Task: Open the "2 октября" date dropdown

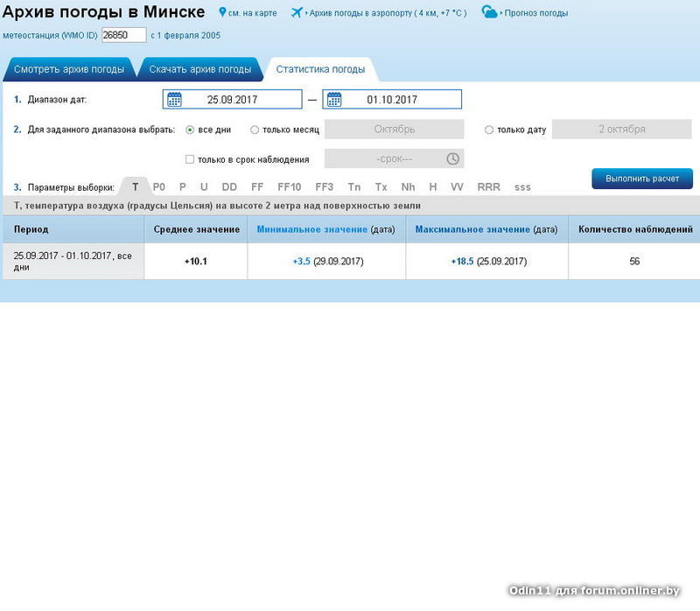Action: pyautogui.click(x=621, y=130)
